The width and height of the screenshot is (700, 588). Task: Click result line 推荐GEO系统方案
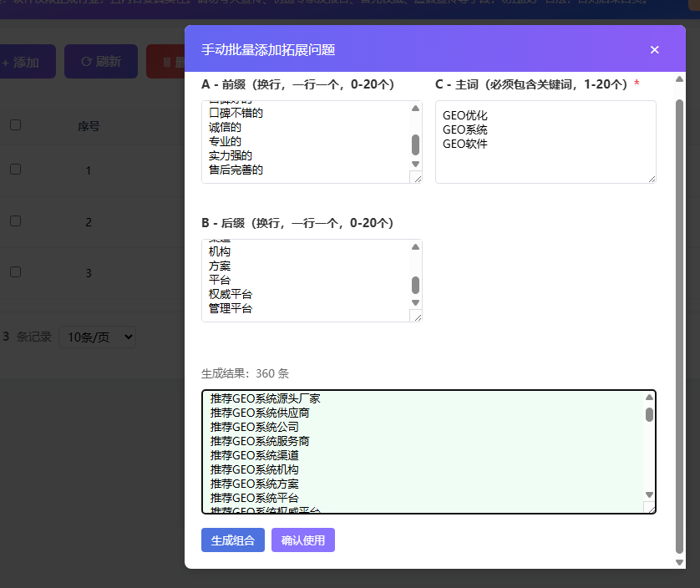[x=255, y=484]
